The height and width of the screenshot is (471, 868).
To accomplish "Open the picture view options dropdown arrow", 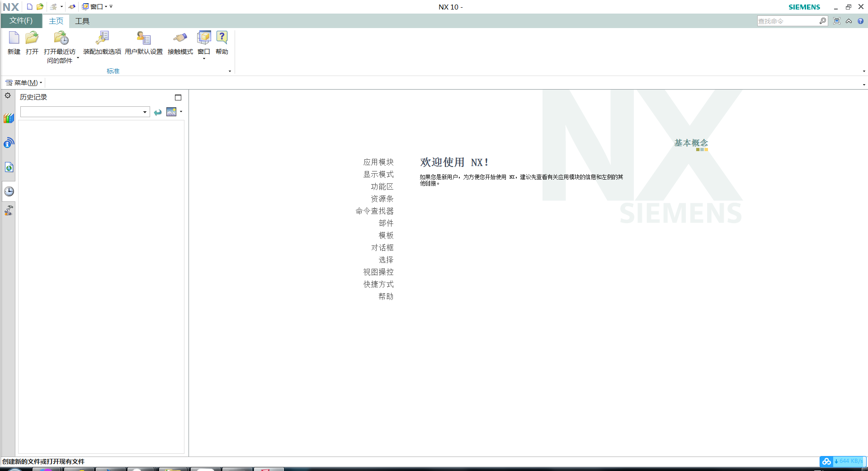I will pyautogui.click(x=181, y=111).
